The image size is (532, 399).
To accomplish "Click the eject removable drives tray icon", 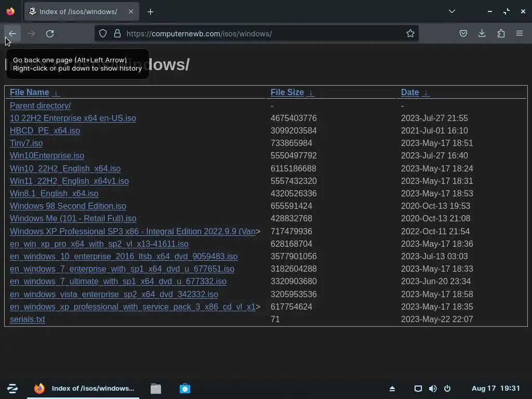I will [392, 389].
